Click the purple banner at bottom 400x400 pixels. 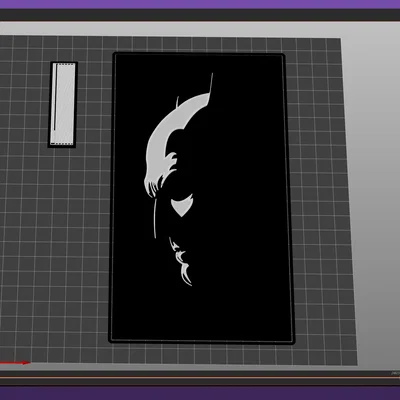point(200,393)
